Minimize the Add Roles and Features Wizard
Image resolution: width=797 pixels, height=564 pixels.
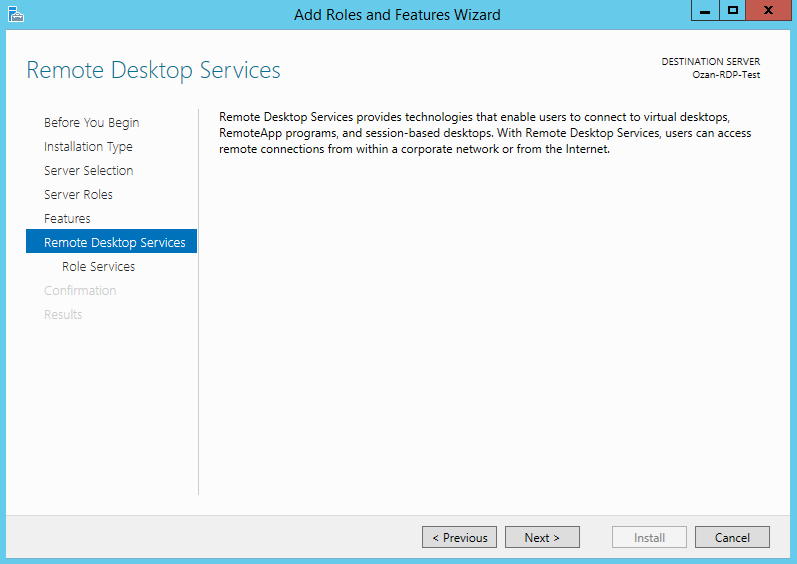[x=705, y=10]
